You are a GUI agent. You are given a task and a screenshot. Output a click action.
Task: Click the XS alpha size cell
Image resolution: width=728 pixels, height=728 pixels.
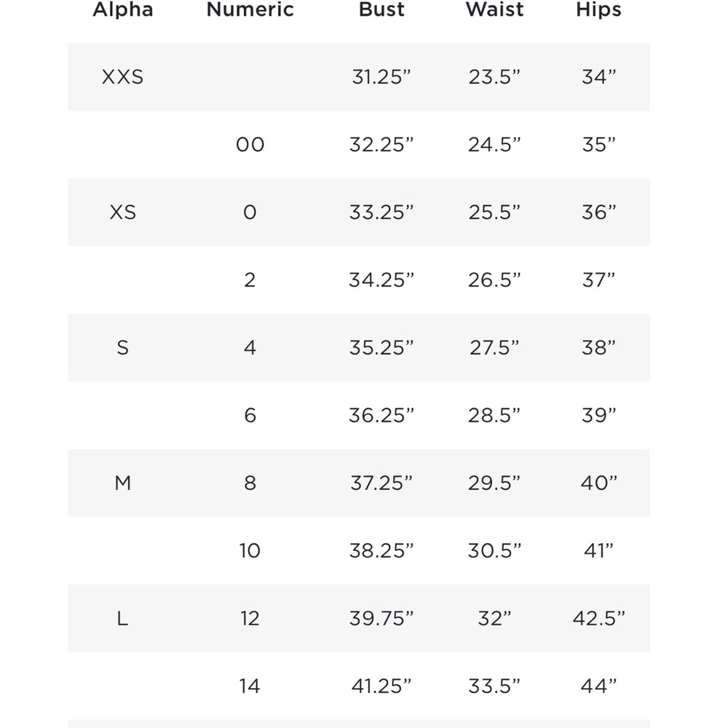122,213
